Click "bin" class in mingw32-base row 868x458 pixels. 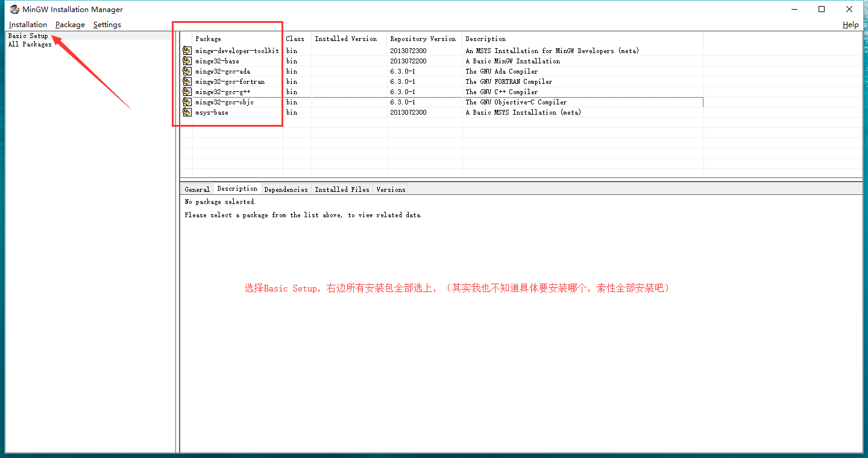tap(292, 61)
